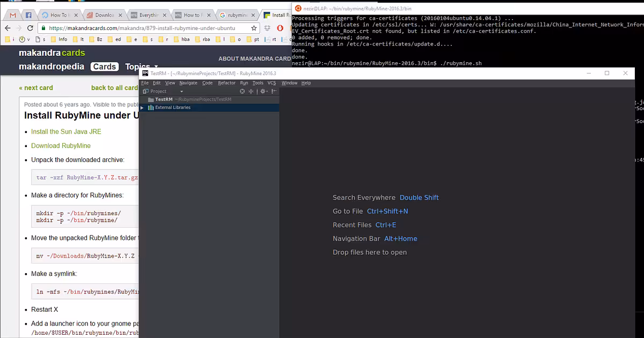Open the 'pt' bookmark folder
This screenshot has height=338, width=644.
(252, 39)
